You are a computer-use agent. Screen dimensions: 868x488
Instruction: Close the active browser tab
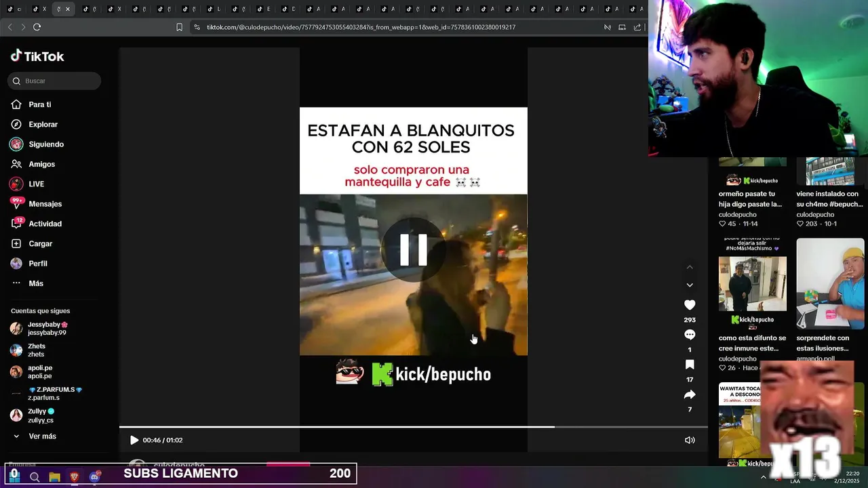click(67, 9)
